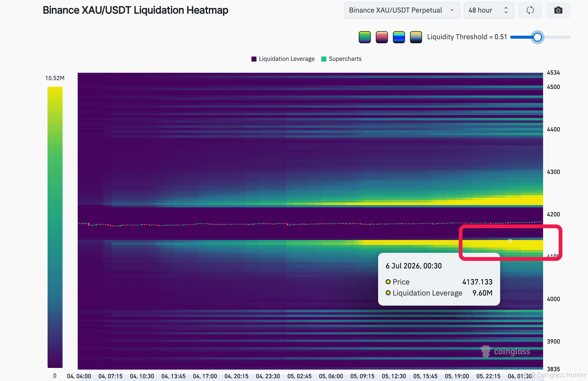The height and width of the screenshot is (381, 588).
Task: Click the Liquidity Threshold = 0.51 label
Action: 467,37
